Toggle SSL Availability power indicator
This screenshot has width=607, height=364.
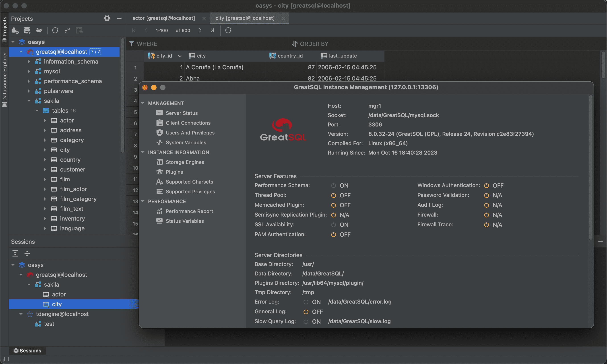coord(334,225)
